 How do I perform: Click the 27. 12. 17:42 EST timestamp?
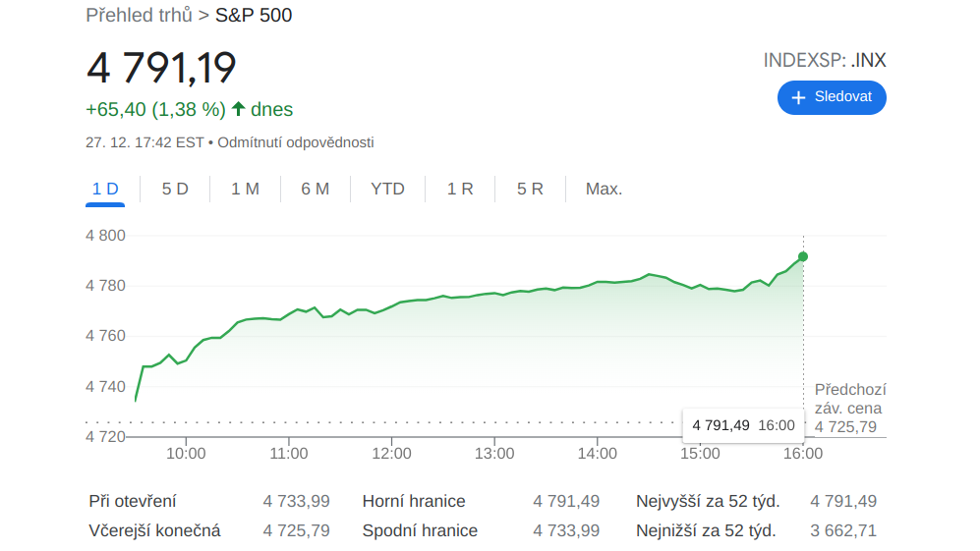pyautogui.click(x=145, y=142)
